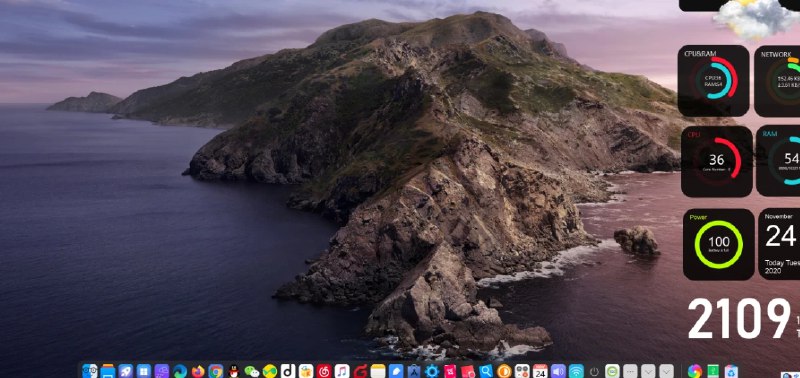Click the green circle tray icon
Image resolution: width=800 pixels, height=378 pixels.
[x=612, y=371]
